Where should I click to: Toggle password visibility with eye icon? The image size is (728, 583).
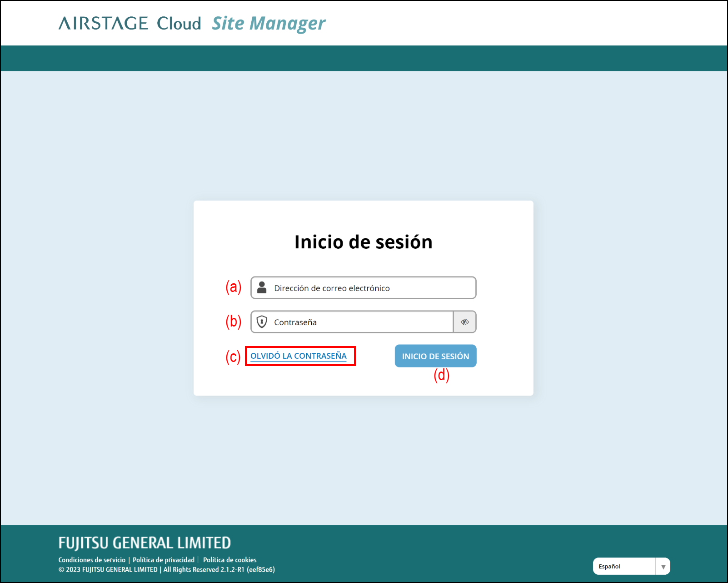pos(464,322)
